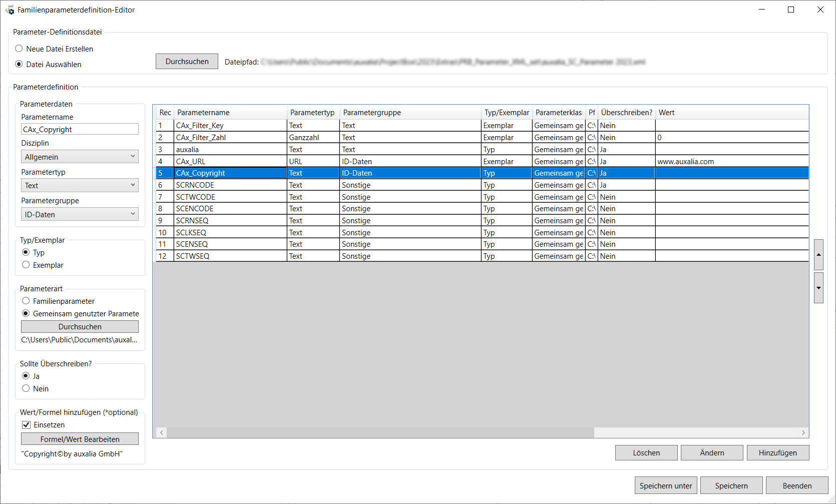Select the SCRNCODE row in table

pos(230,185)
